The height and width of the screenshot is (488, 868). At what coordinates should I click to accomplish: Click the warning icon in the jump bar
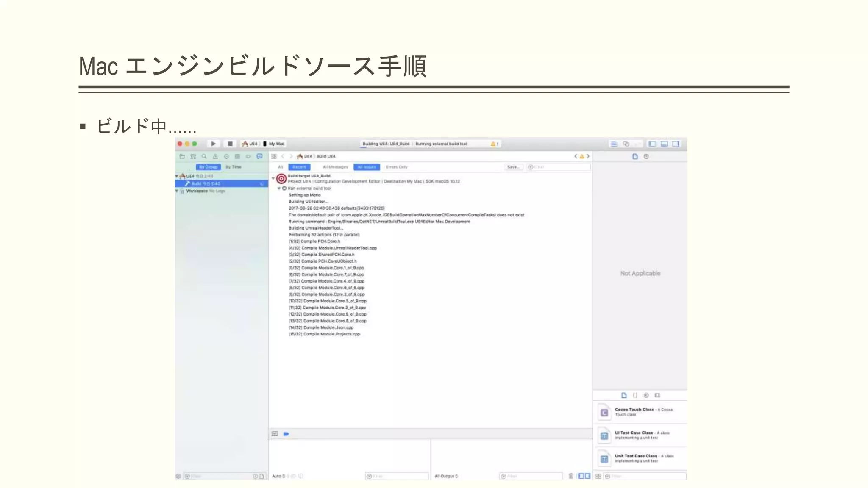click(x=582, y=156)
